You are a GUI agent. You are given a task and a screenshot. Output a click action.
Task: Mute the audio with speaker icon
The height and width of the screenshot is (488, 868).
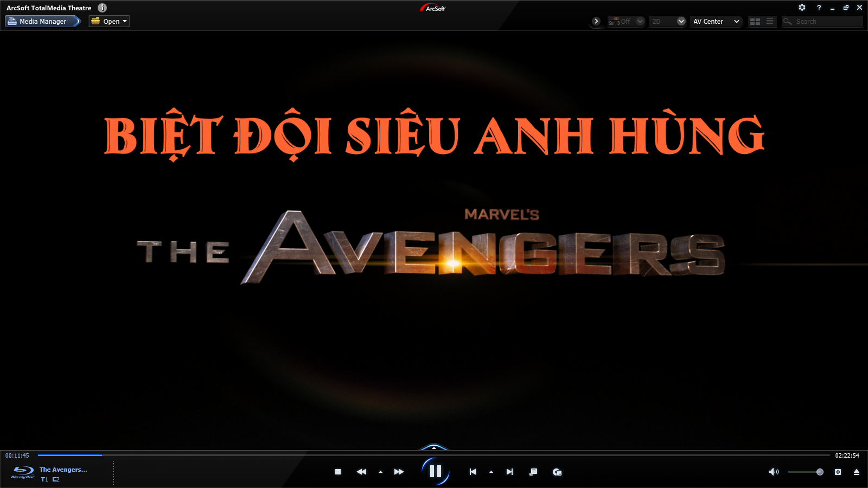[x=774, y=472]
